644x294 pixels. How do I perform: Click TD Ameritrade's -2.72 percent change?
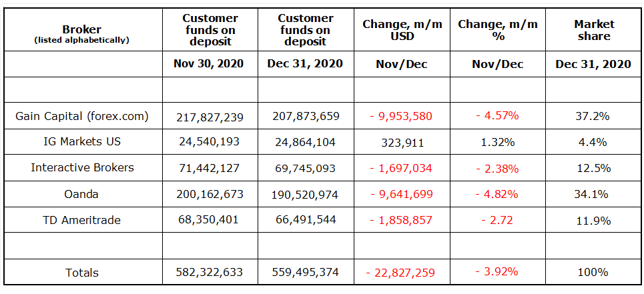coord(497,219)
